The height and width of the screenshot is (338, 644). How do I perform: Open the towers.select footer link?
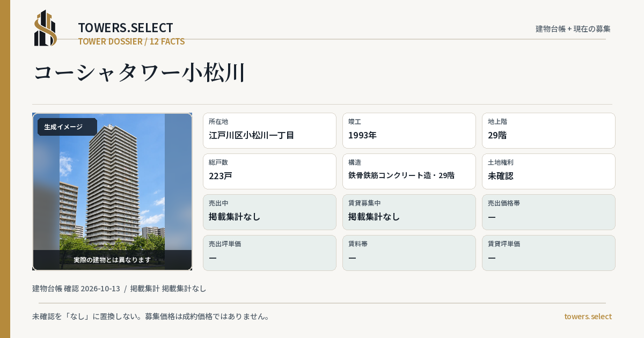click(x=588, y=317)
